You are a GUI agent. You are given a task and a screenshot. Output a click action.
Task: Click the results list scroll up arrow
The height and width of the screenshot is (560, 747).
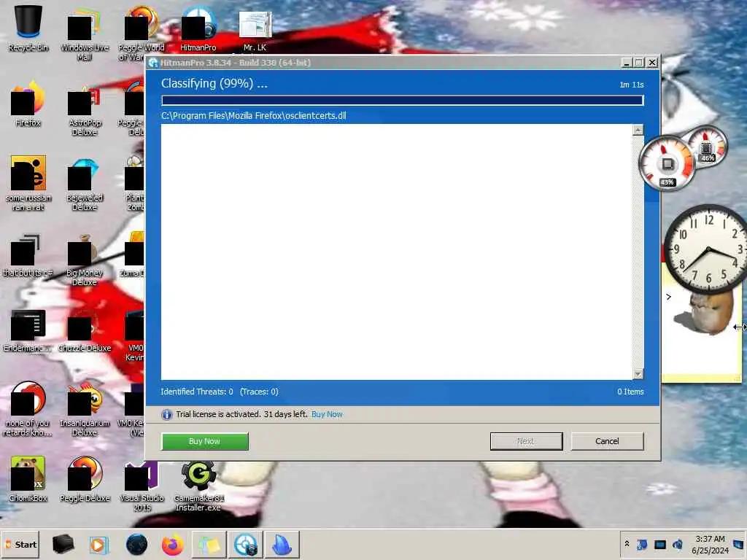click(x=638, y=130)
